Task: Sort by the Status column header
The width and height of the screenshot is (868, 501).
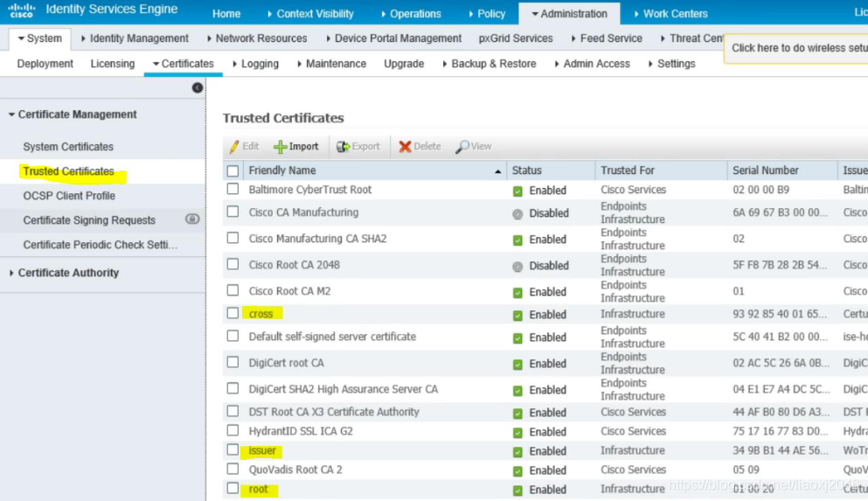Action: click(526, 170)
